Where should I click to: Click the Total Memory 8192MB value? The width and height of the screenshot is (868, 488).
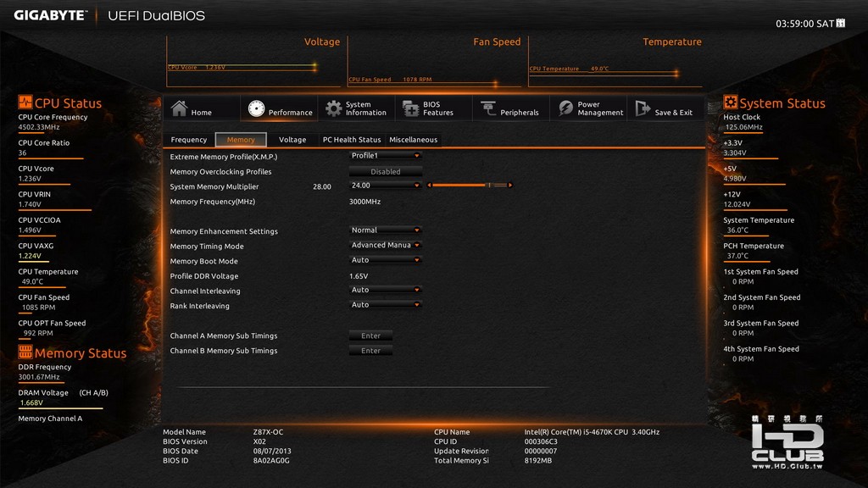coord(538,460)
